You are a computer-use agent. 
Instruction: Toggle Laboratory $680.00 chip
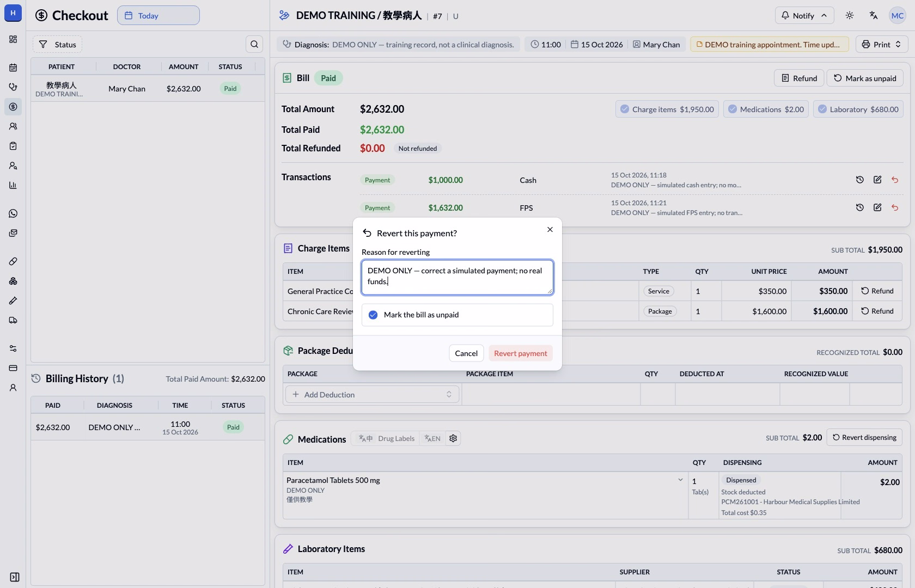pyautogui.click(x=858, y=109)
